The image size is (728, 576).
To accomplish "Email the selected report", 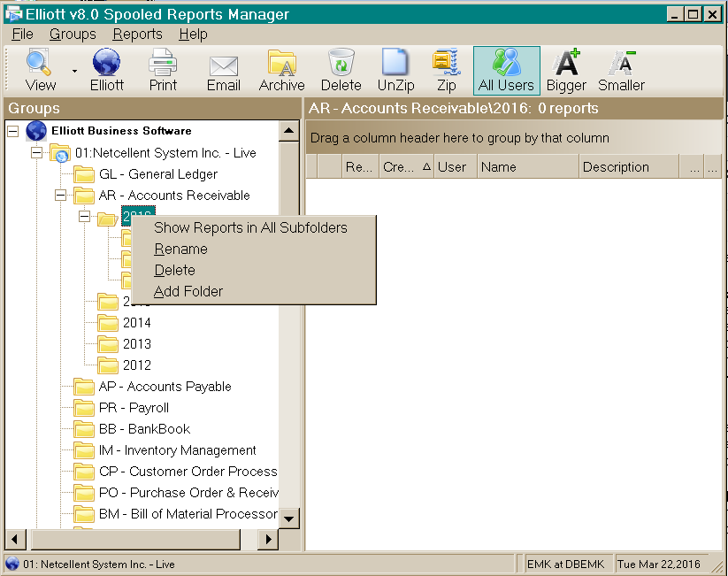I will pyautogui.click(x=223, y=71).
